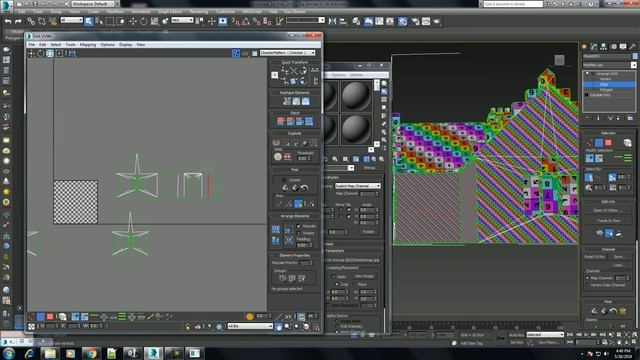Open the reference coordinate system dropdown
Viewport: 640px width, 360px height.
tap(182, 20)
